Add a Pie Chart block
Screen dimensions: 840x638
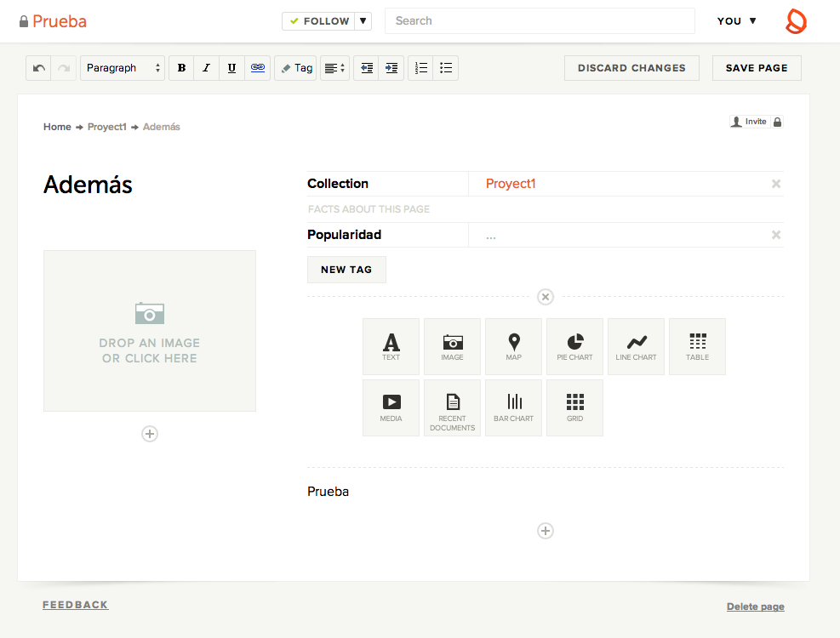(x=574, y=346)
